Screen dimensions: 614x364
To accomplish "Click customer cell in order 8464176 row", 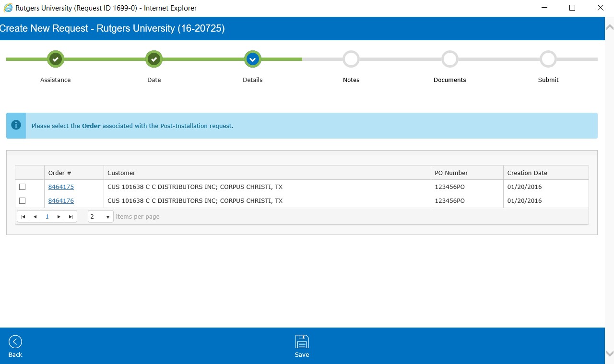I will (267, 201).
